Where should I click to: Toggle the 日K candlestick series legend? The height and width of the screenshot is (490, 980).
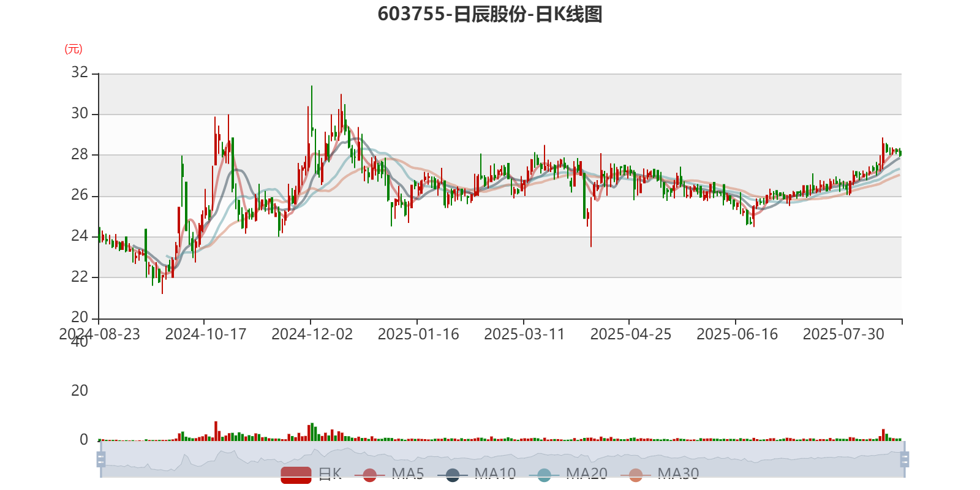(311, 475)
